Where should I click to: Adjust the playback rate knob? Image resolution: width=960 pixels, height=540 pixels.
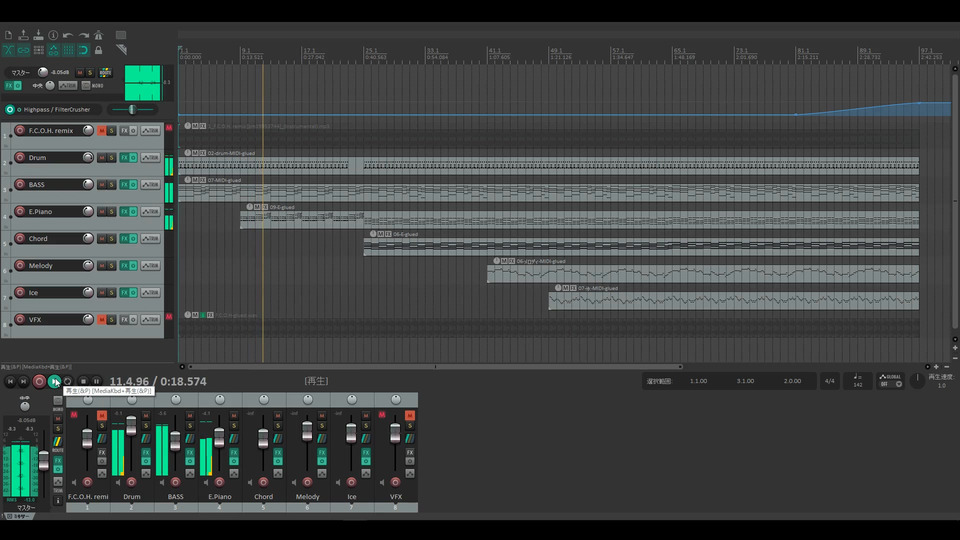[x=917, y=380]
